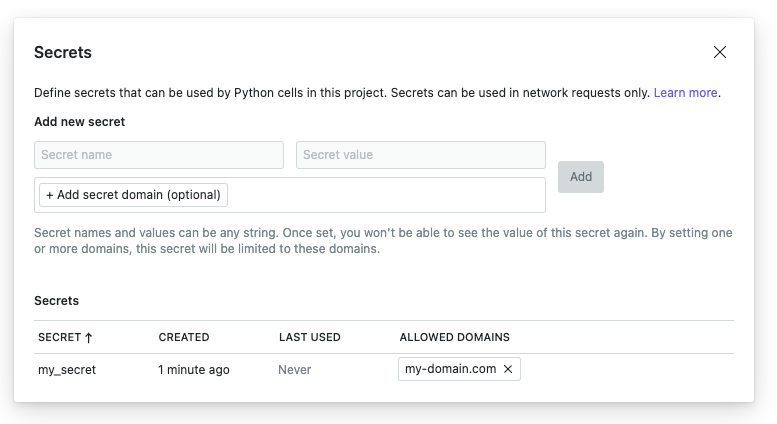Select the my_secret row name
This screenshot has height=424, width=777.
[67, 370]
